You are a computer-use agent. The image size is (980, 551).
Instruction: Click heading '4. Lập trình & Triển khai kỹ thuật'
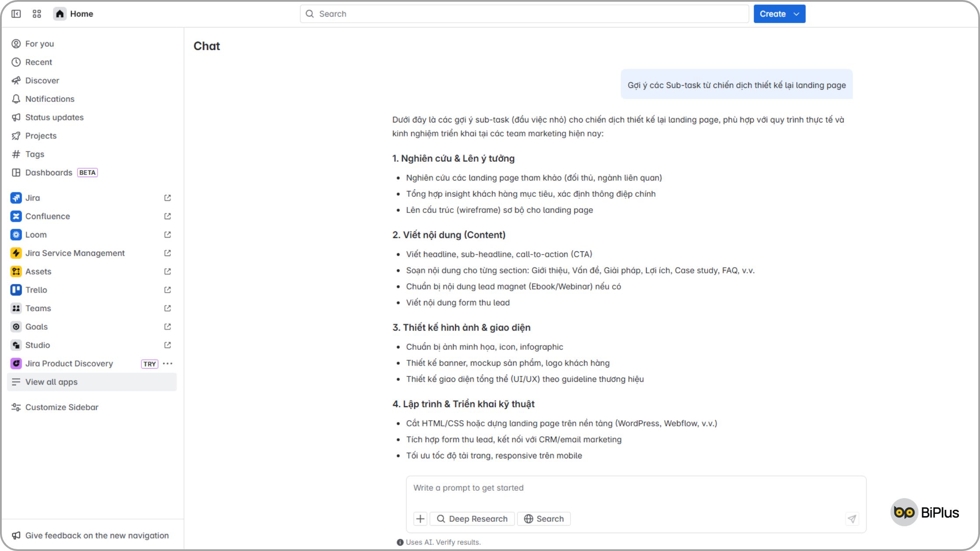coord(464,404)
